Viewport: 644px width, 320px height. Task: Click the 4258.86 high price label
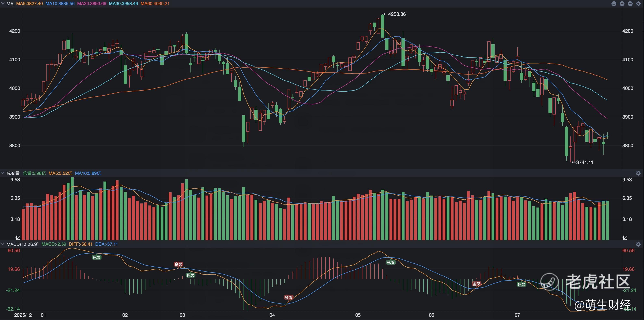point(397,14)
